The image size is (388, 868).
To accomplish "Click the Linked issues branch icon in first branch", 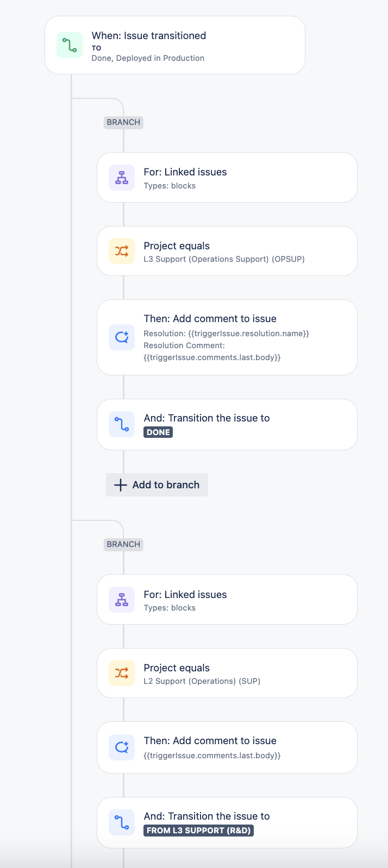I will click(121, 177).
